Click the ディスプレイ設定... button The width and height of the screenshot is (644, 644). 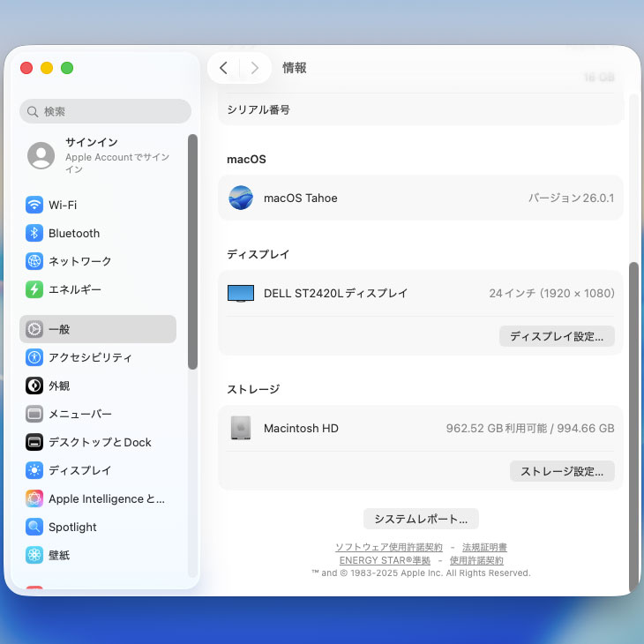557,336
